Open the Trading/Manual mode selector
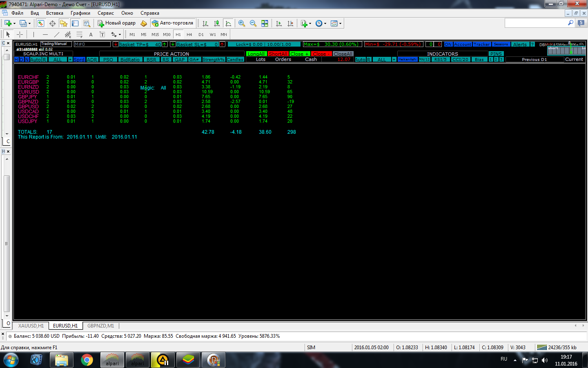The image size is (588, 368). 56,44
